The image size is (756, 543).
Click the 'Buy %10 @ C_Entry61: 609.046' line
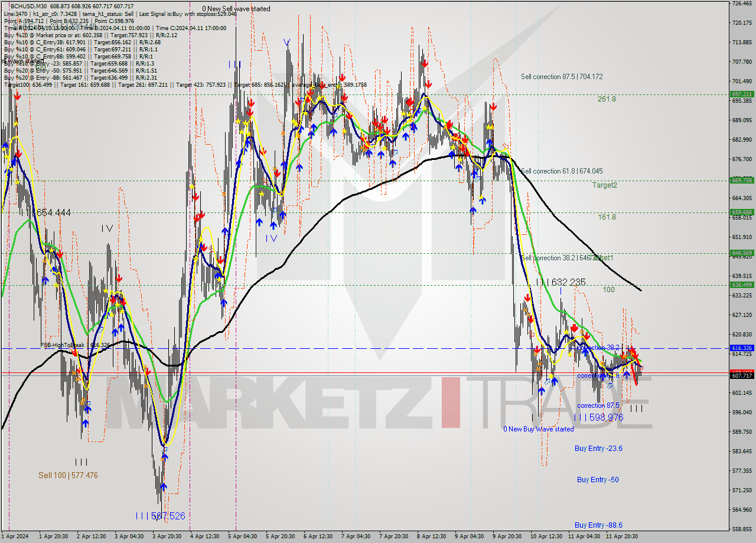click(82, 49)
